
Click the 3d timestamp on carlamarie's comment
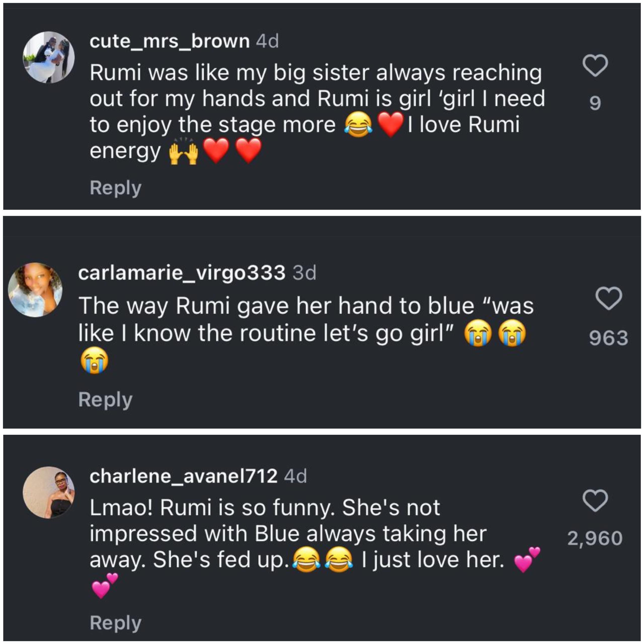point(304,273)
